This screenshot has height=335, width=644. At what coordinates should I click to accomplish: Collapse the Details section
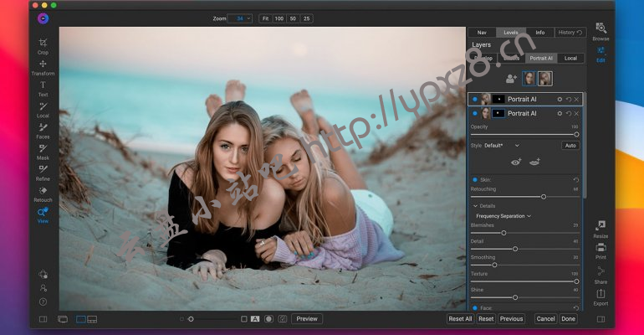coord(475,206)
